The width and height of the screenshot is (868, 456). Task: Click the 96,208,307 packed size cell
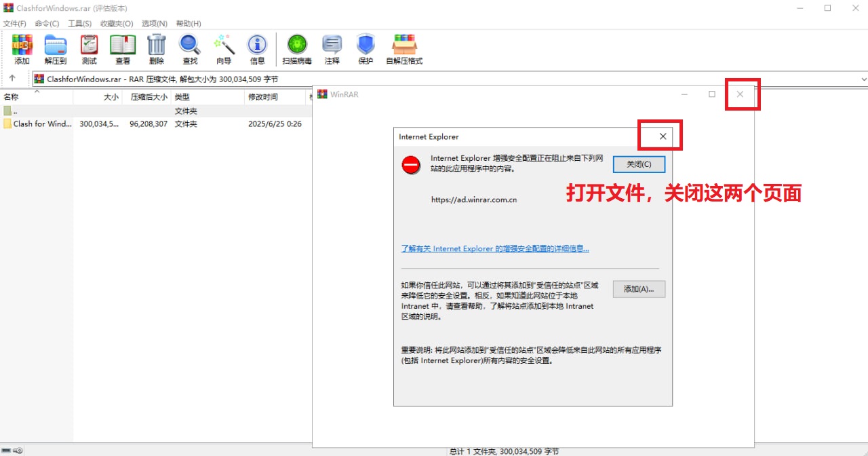[x=149, y=124]
